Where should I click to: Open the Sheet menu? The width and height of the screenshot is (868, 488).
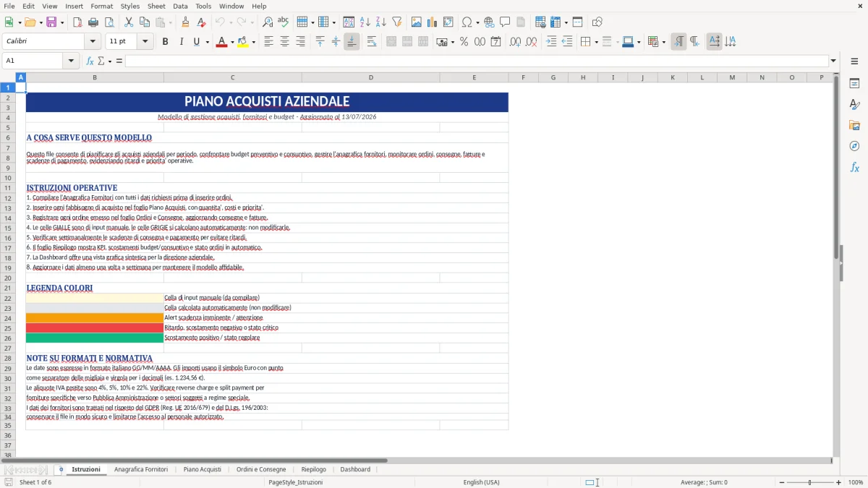(156, 6)
